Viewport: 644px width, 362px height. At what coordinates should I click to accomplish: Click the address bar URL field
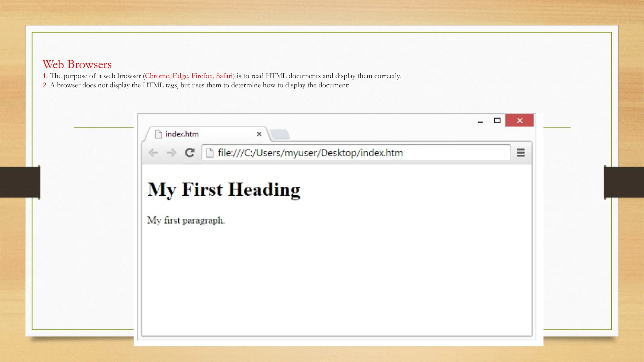pyautogui.click(x=356, y=153)
